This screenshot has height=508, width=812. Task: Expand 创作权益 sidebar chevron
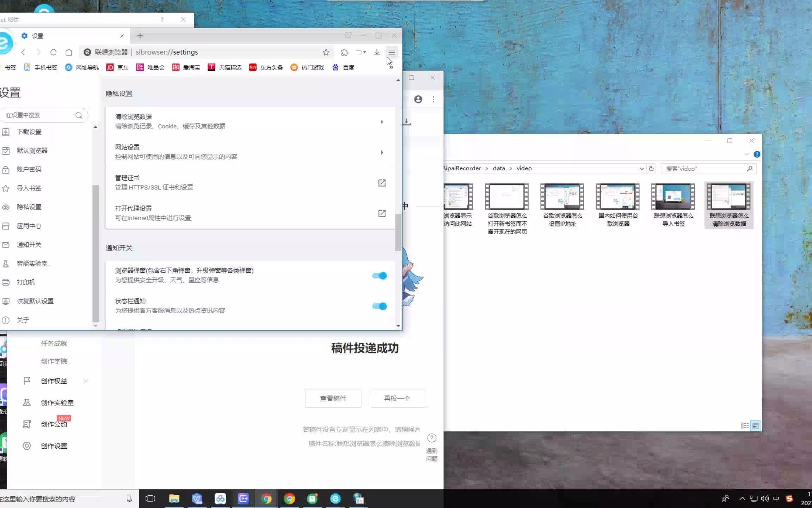pos(86,381)
